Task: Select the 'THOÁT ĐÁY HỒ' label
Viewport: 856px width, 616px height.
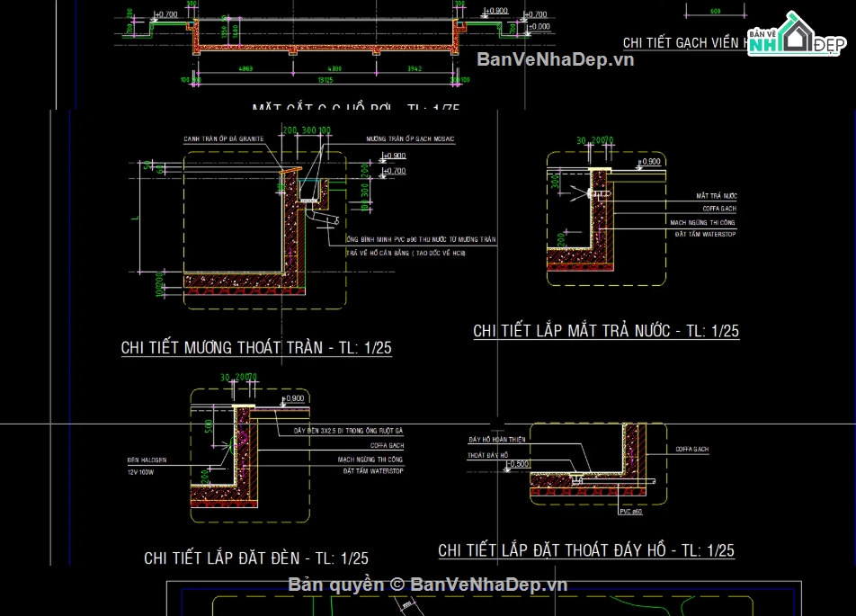Action: [487, 456]
